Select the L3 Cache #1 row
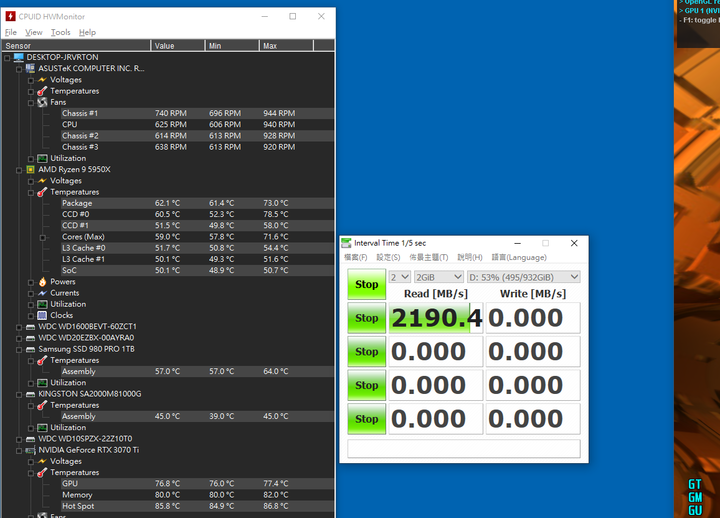The image size is (720, 518). click(x=197, y=259)
